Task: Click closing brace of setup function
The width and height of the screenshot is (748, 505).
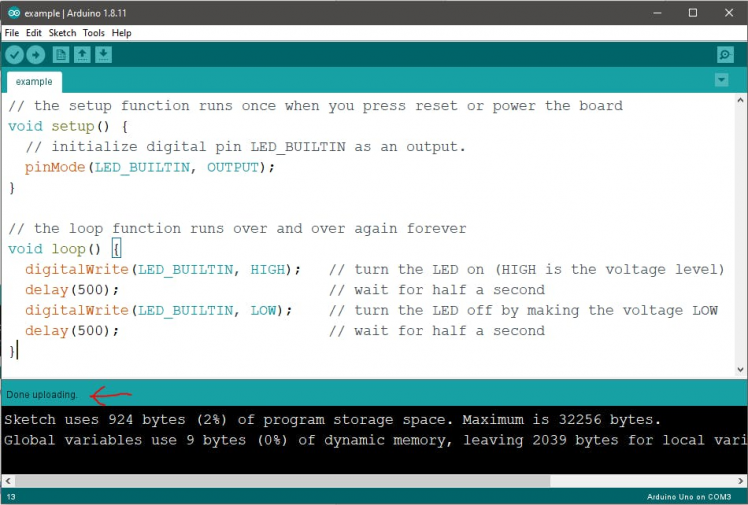Action: pos(12,188)
